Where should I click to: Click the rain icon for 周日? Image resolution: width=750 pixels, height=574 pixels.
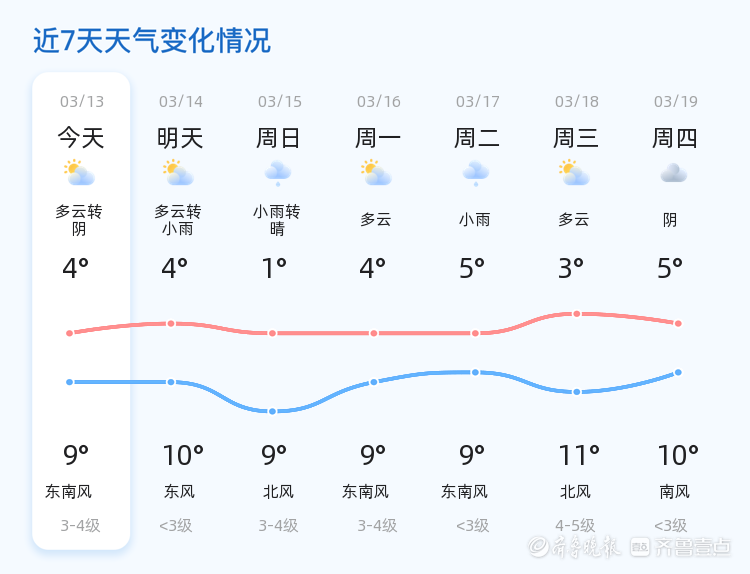(x=278, y=174)
